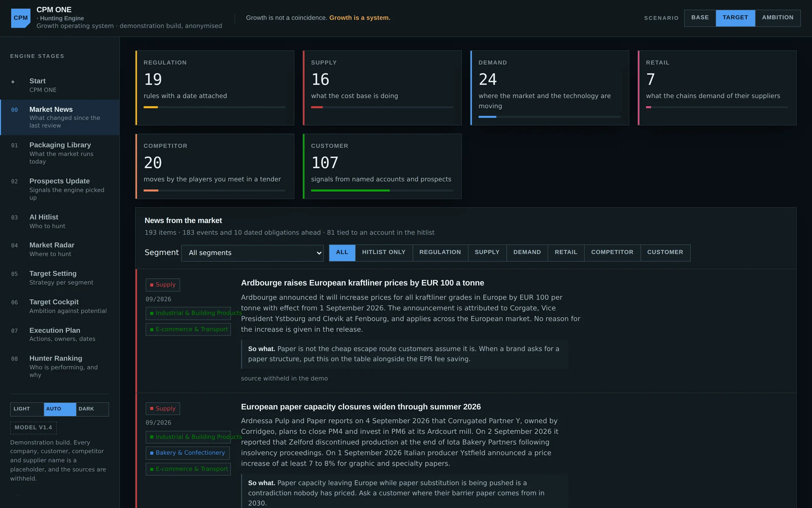Click the CPM logo badge
Viewport: 812px width, 508px height.
[21, 18]
